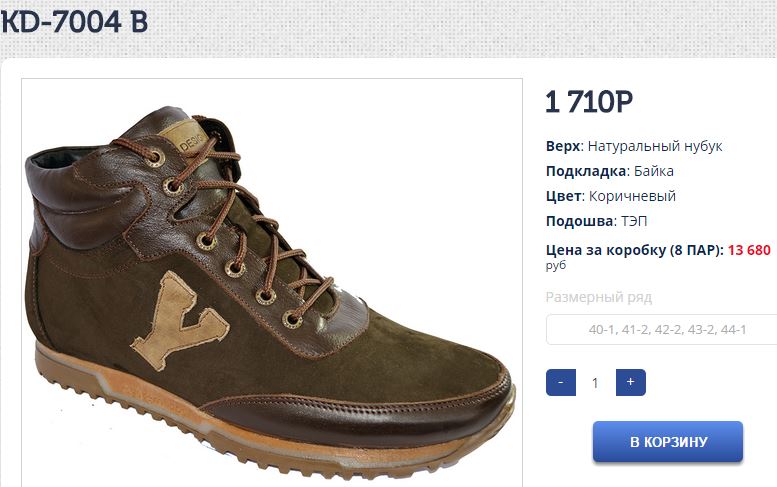Open the brown boot product photo
777x487 pixels.
272,282
